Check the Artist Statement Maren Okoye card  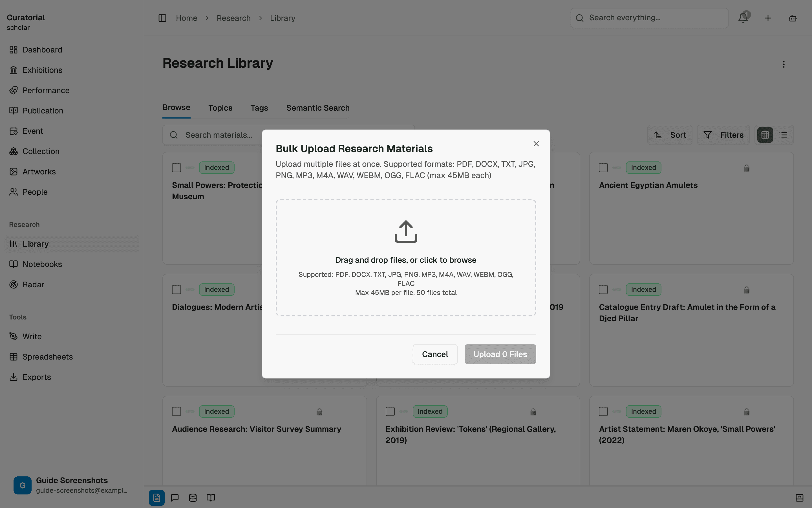603,411
